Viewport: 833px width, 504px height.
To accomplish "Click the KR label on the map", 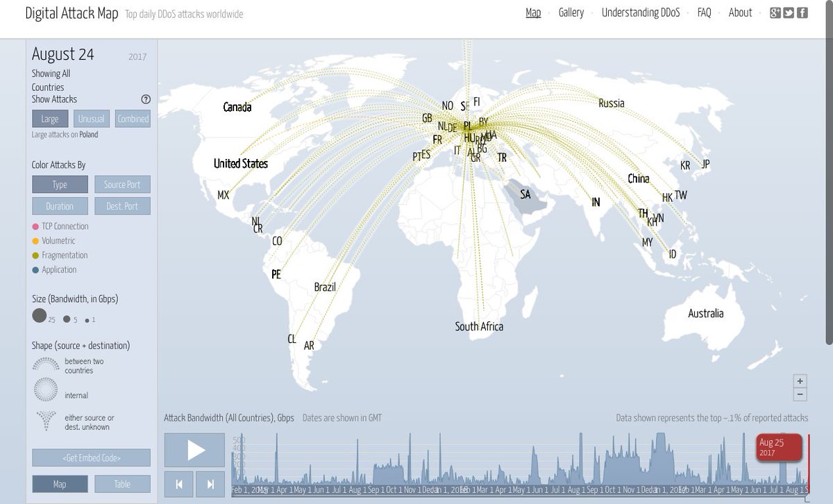I will pyautogui.click(x=685, y=167).
